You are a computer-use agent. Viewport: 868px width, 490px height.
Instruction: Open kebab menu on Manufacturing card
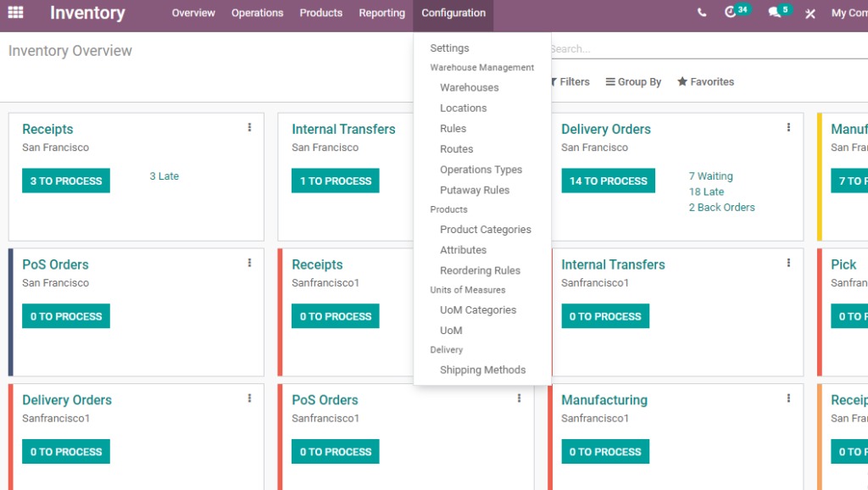(788, 398)
